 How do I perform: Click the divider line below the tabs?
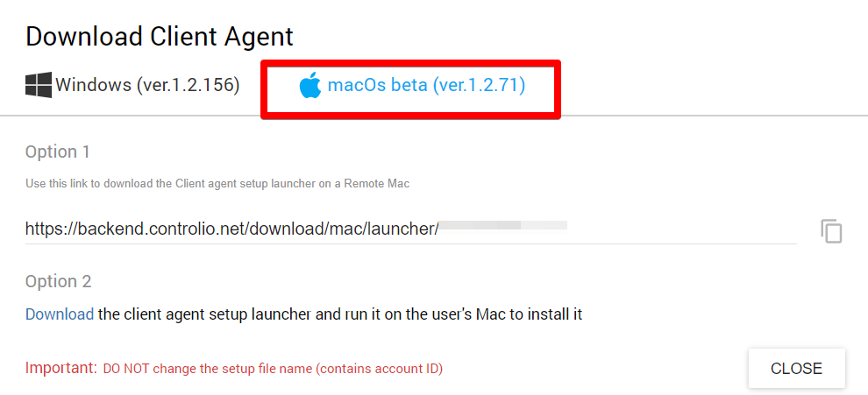click(701, 116)
